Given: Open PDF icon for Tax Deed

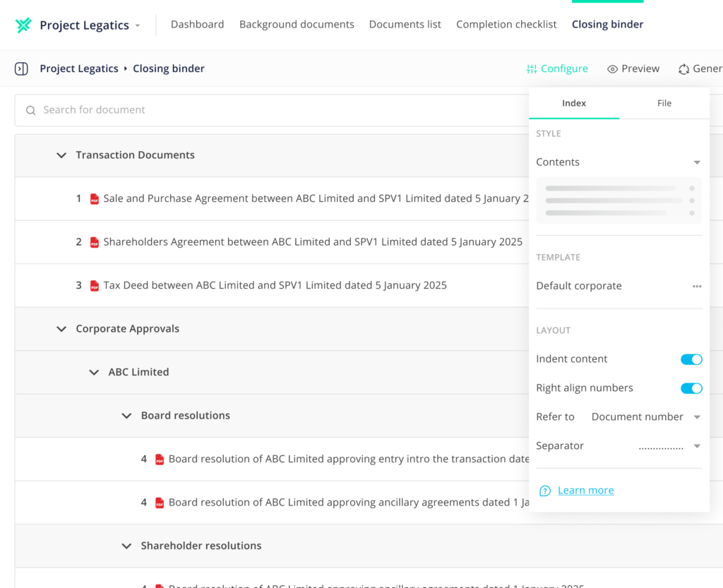Looking at the screenshot, I should tap(95, 286).
